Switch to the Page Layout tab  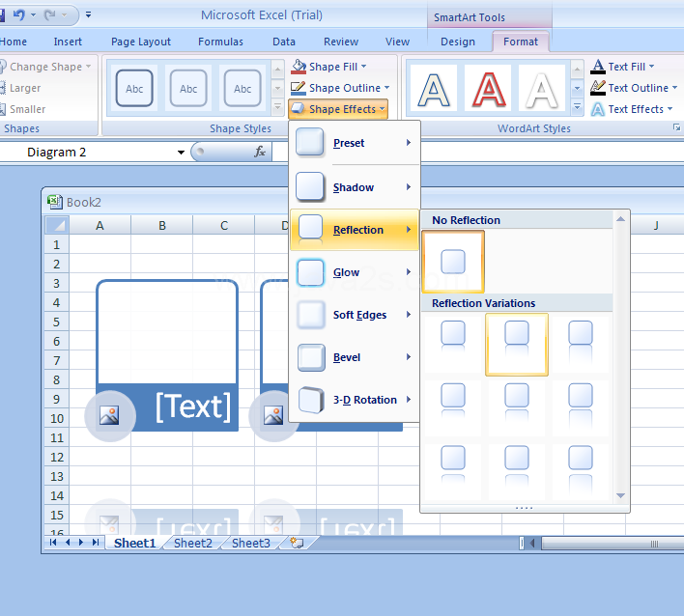(x=140, y=42)
